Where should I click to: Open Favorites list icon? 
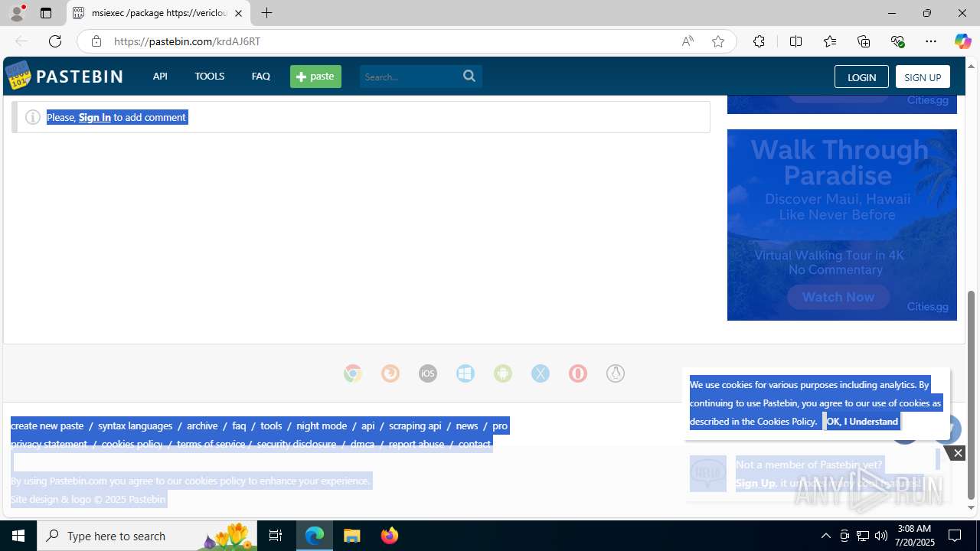click(830, 41)
